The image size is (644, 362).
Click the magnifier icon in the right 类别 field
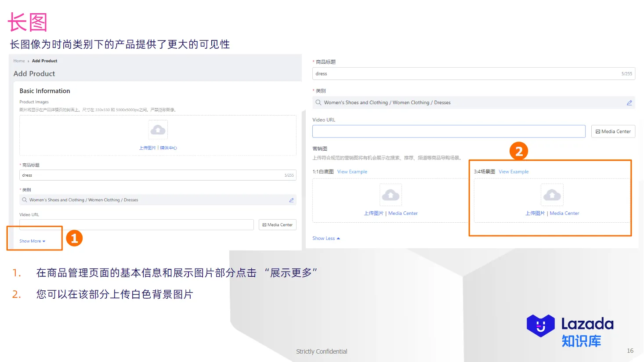(x=318, y=102)
